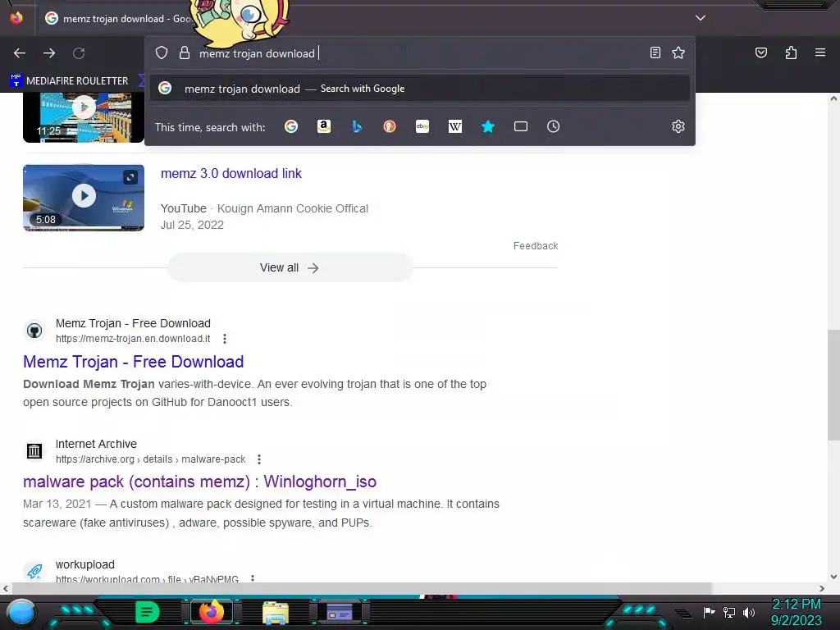Open search settings gear icon
Viewport: 840px width, 630px height.
coord(678,126)
